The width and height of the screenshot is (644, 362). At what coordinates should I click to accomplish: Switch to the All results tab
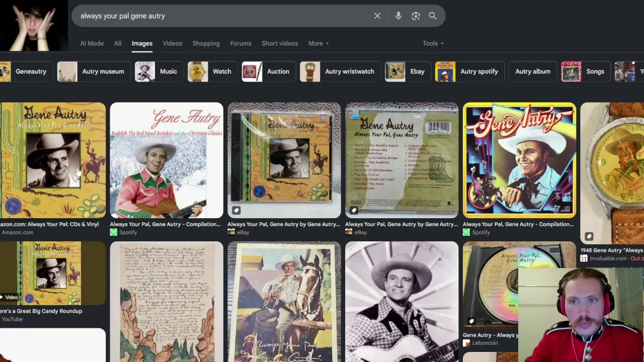coord(118,43)
